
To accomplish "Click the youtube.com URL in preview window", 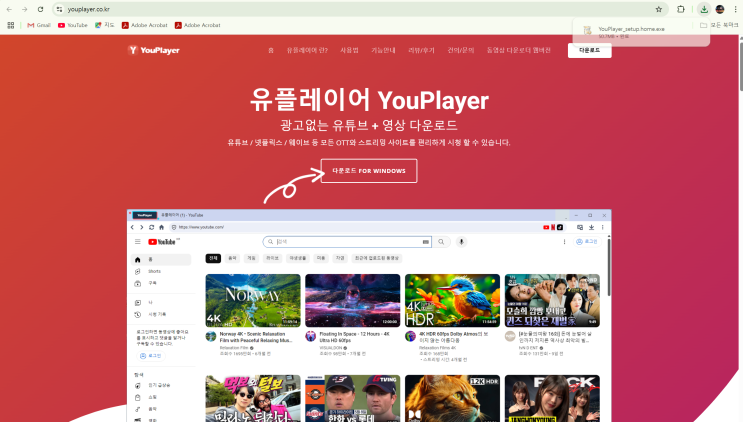I will pyautogui.click(x=201, y=227).
